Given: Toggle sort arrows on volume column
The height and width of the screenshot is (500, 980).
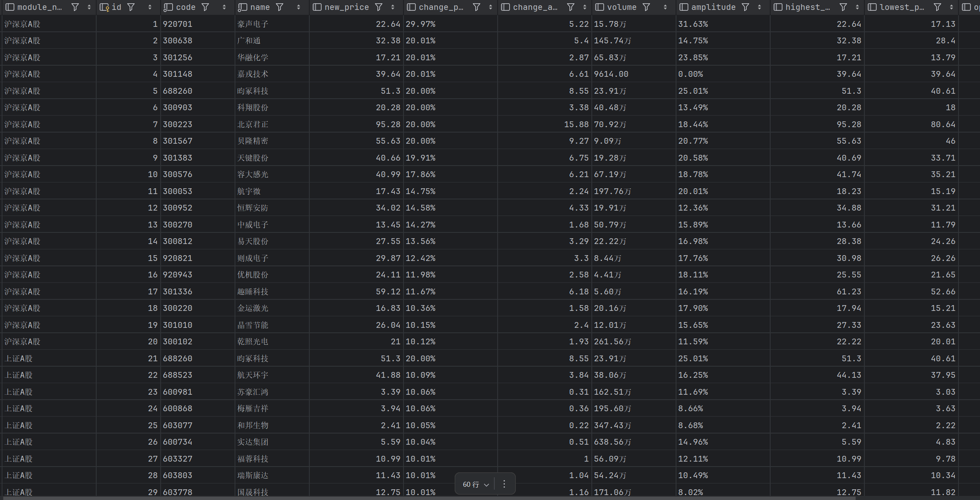Looking at the screenshot, I should tap(665, 7).
